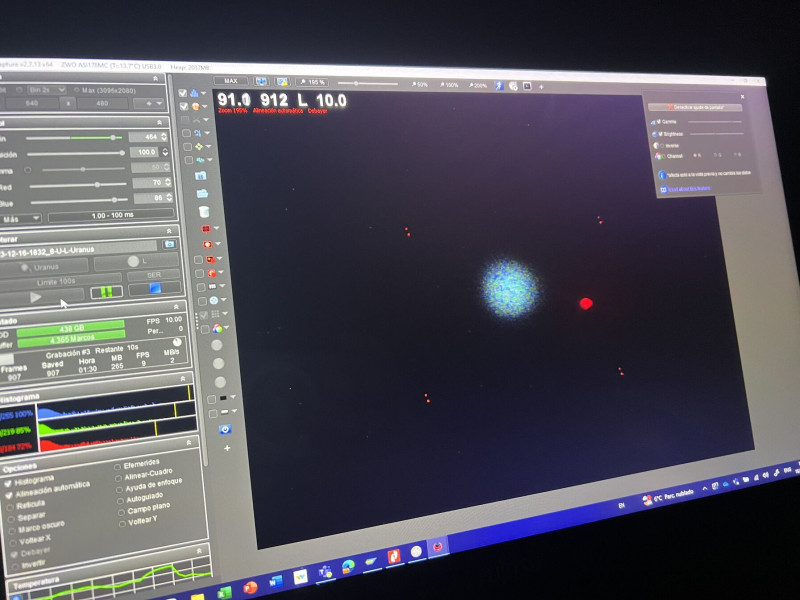Toggle the blue histogram icon checkbox
This screenshot has height=600, width=800.
point(182,93)
